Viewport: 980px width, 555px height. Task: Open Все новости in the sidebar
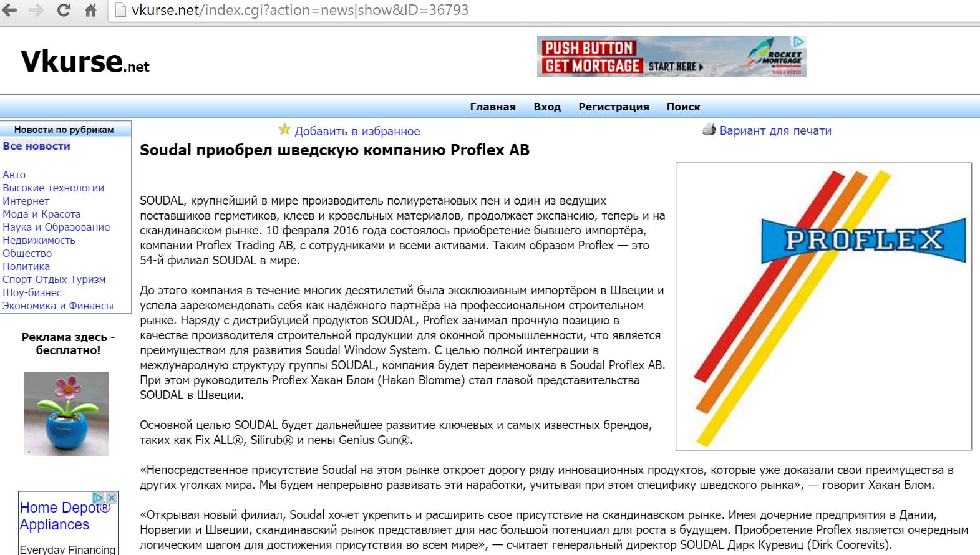[36, 146]
